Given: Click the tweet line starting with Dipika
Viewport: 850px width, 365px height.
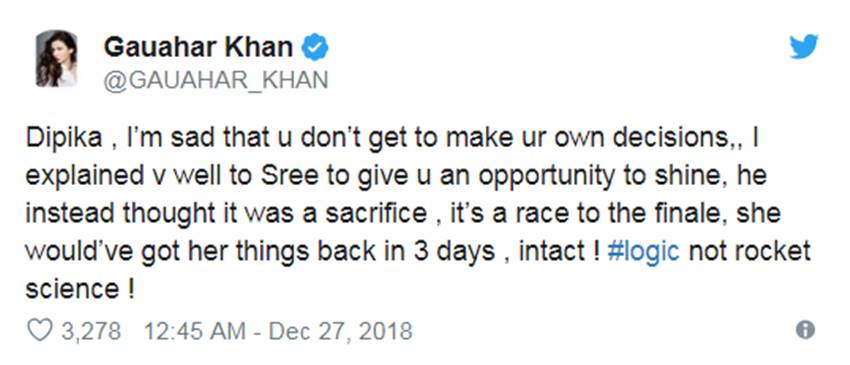Looking at the screenshot, I should click(391, 139).
